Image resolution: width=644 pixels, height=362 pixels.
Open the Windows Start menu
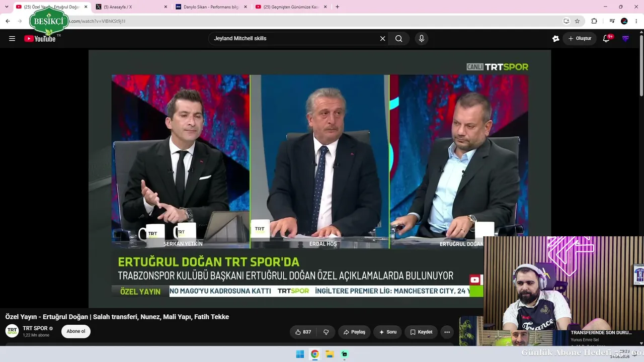(300, 354)
